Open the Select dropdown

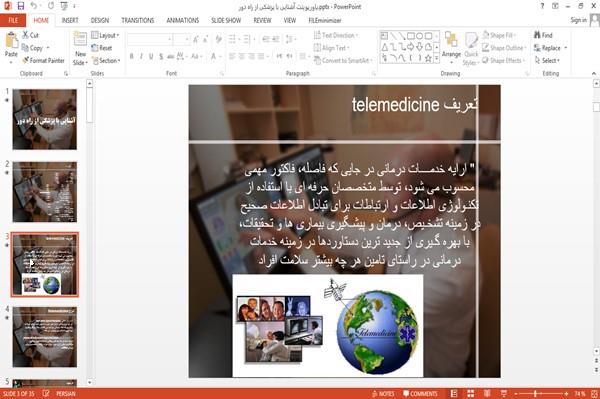[x=548, y=60]
